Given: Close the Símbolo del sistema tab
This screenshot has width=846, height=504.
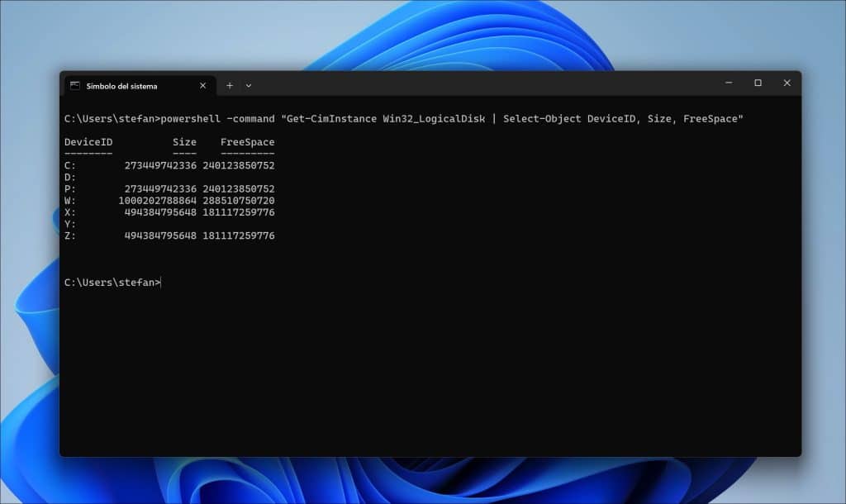Looking at the screenshot, I should pyautogui.click(x=203, y=85).
